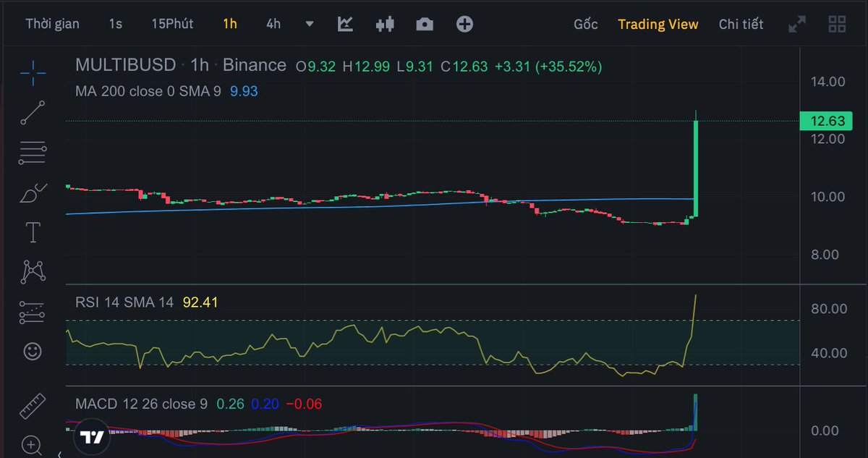Select the MA 200 close indicator label
The width and height of the screenshot is (868, 458).
click(x=148, y=91)
